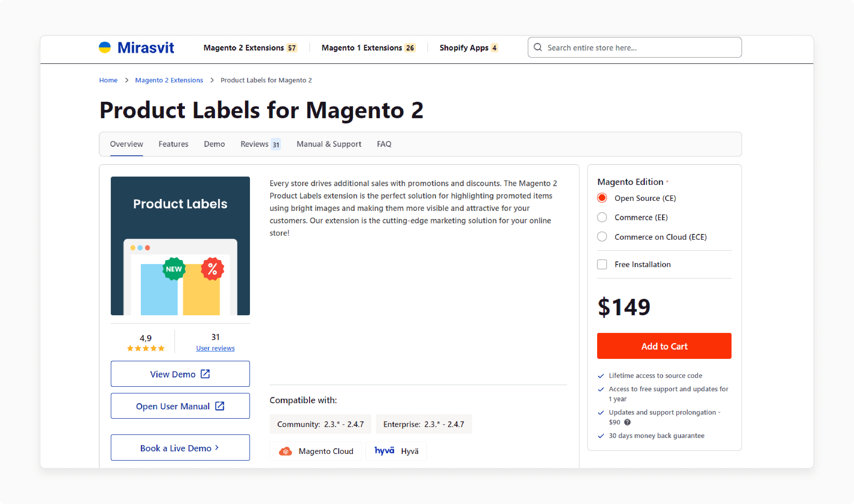The height and width of the screenshot is (504, 854).
Task: Click the question-mark help icon beside $90
Action: (627, 422)
